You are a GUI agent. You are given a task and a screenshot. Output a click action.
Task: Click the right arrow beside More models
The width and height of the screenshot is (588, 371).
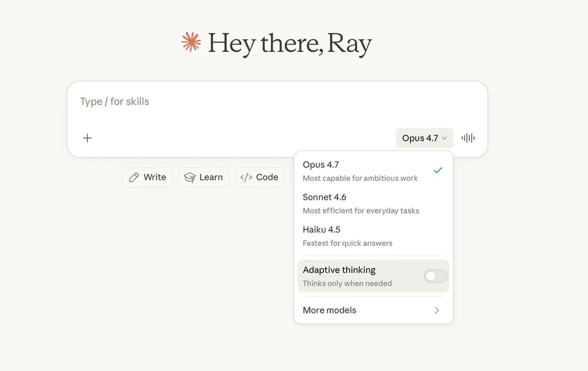(436, 310)
